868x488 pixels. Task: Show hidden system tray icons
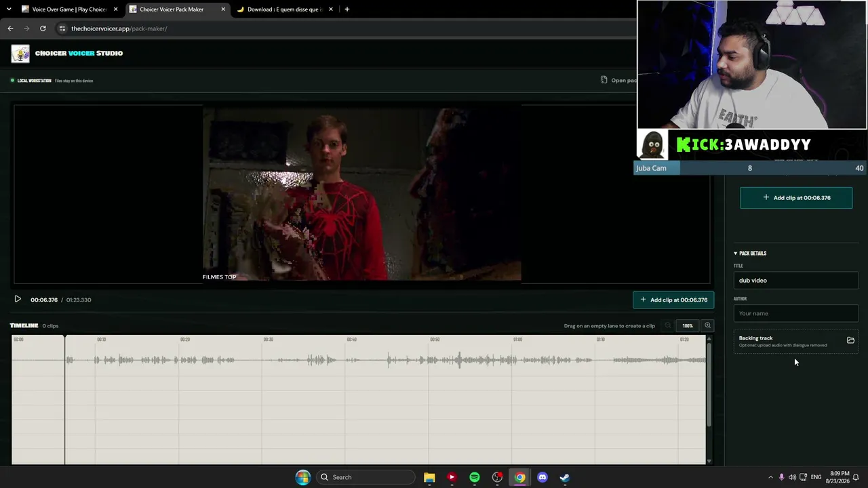pyautogui.click(x=770, y=477)
